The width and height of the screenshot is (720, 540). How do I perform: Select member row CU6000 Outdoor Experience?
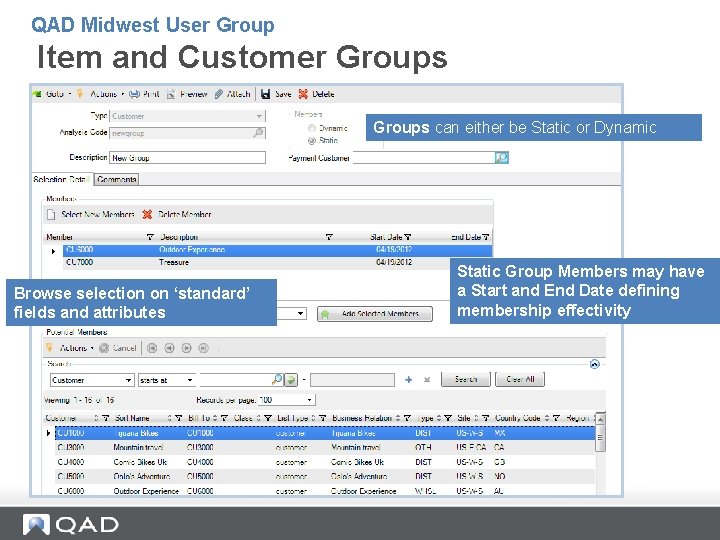(277, 250)
